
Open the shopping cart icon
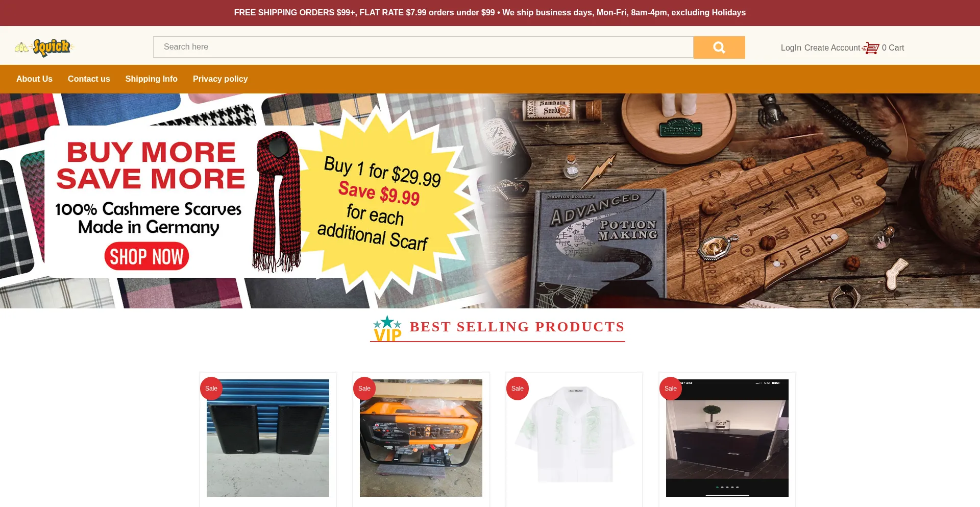pyautogui.click(x=871, y=48)
